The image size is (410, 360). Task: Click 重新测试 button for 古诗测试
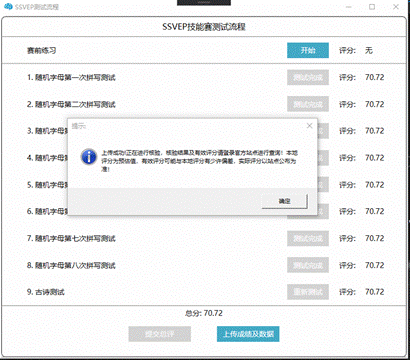308,292
